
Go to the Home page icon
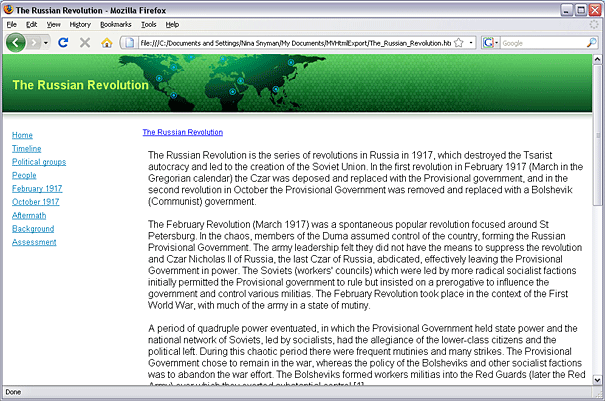(x=106, y=42)
